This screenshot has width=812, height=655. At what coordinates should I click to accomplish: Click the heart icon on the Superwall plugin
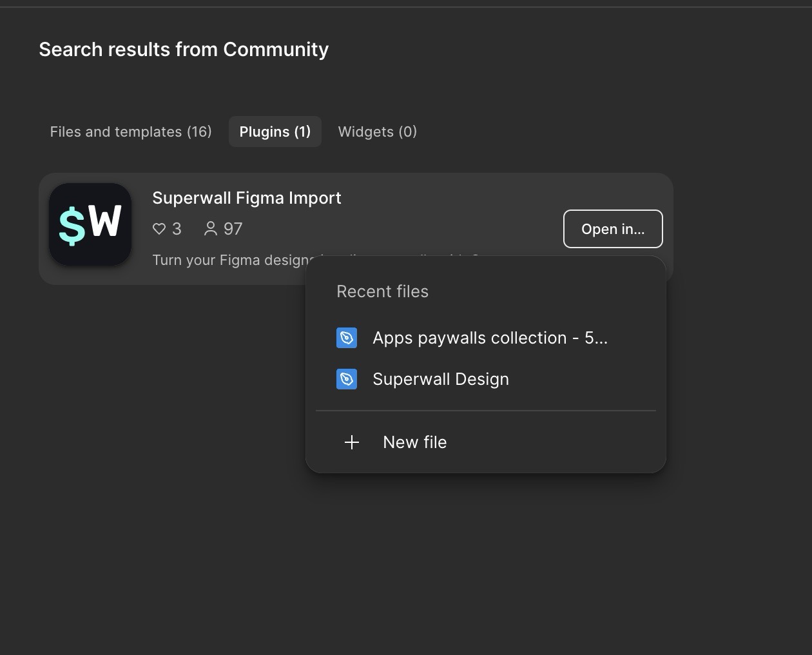pyautogui.click(x=158, y=228)
